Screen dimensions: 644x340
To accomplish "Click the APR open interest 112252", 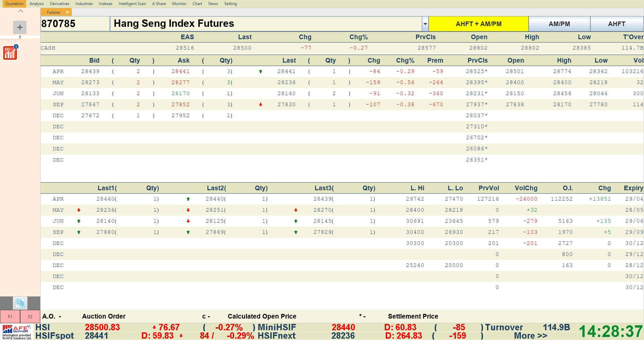I will (x=561, y=199).
